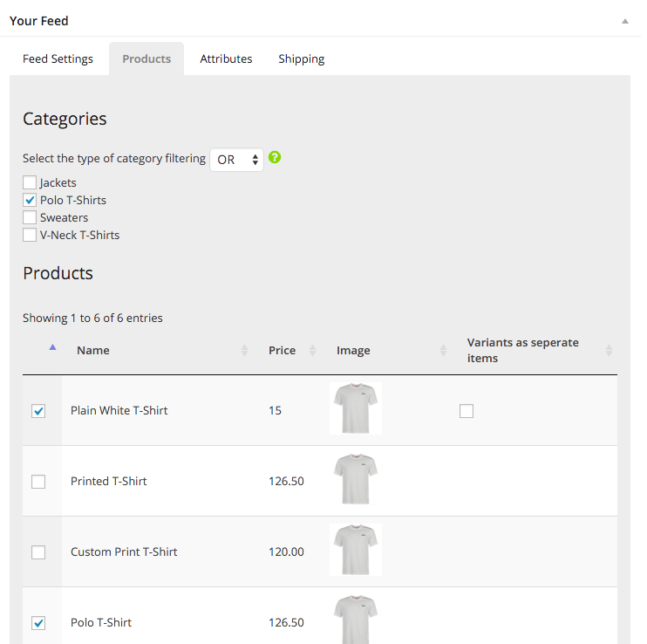Uncheck the Polo T-Shirt product row
This screenshot has height=644, width=647.
point(38,622)
